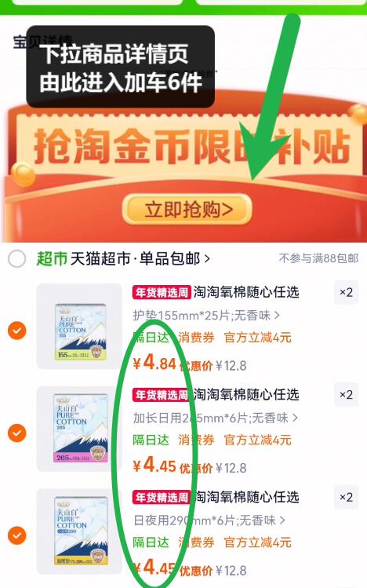Viewport: 367px width, 588px height.
Task: Expand 日夜用290mm*6片 spec options
Action: [x=209, y=520]
